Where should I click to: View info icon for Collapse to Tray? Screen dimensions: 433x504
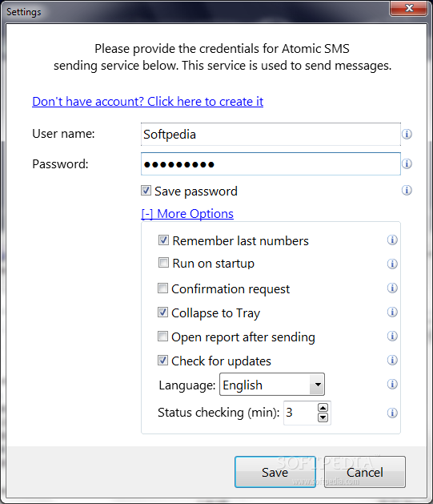(392, 312)
